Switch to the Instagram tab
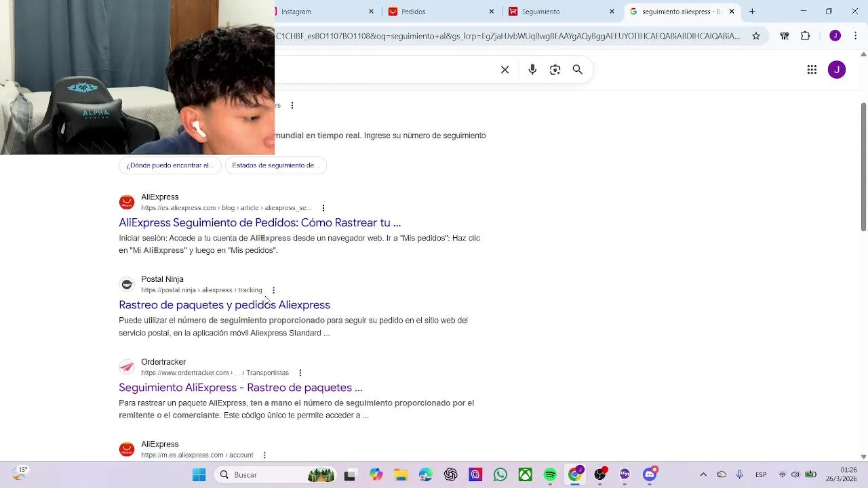868x488 pixels. pyautogui.click(x=319, y=12)
